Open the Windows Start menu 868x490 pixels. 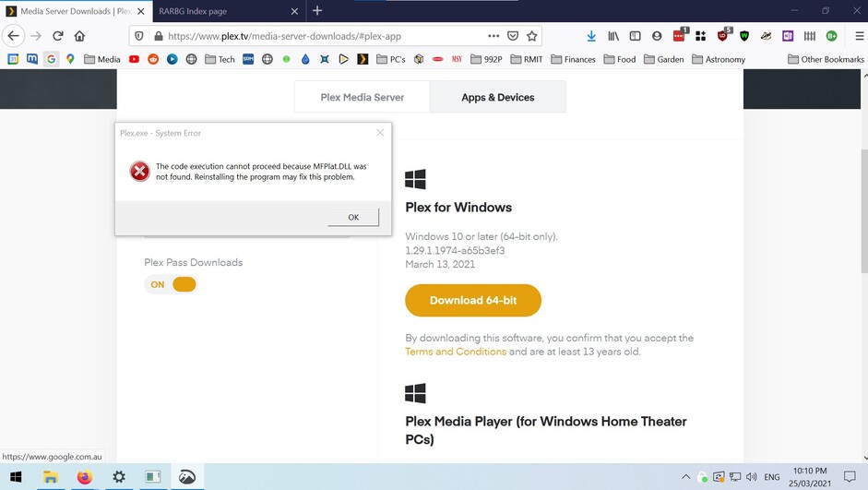[16, 477]
